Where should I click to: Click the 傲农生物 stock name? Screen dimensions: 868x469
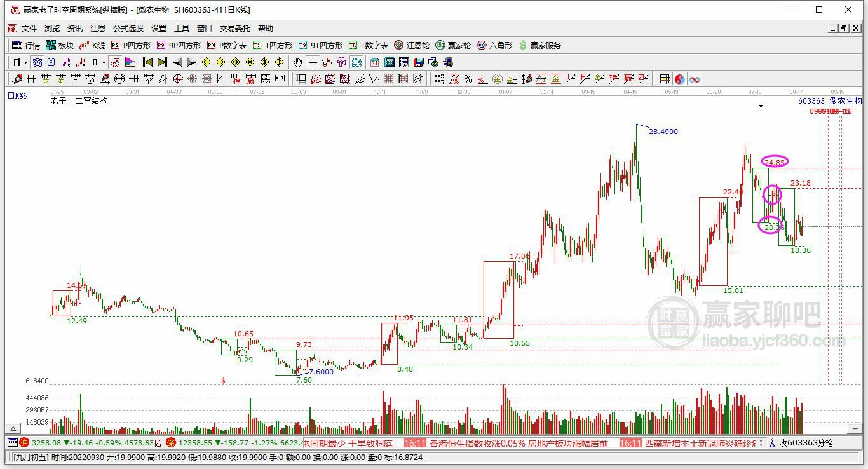pos(846,100)
